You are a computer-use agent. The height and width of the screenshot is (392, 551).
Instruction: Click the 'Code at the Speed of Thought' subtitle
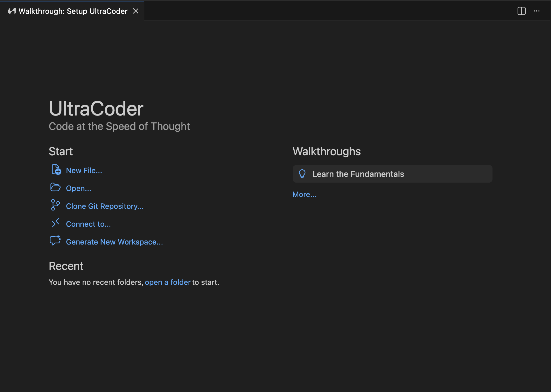tap(119, 126)
